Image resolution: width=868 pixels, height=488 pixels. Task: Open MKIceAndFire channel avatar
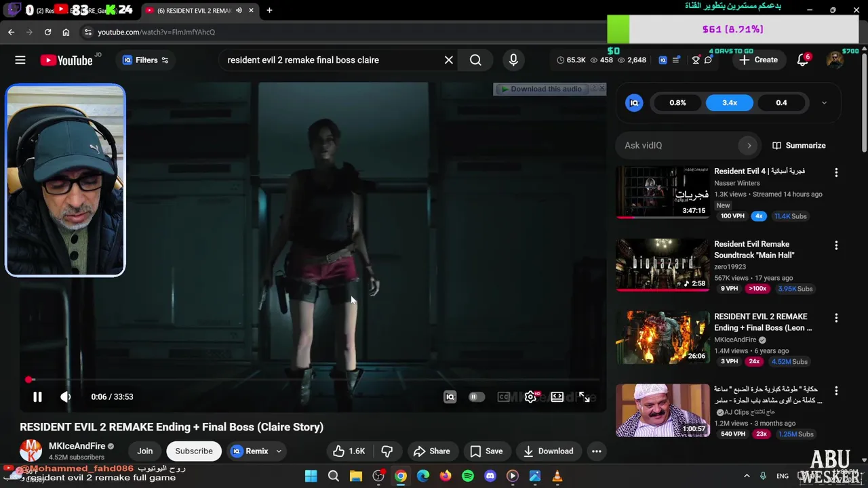(x=31, y=451)
